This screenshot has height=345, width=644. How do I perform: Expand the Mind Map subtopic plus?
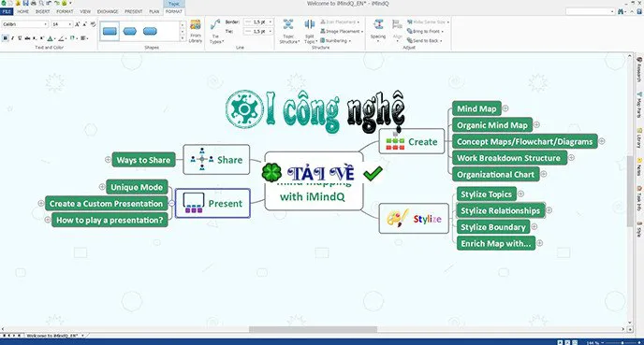click(505, 108)
